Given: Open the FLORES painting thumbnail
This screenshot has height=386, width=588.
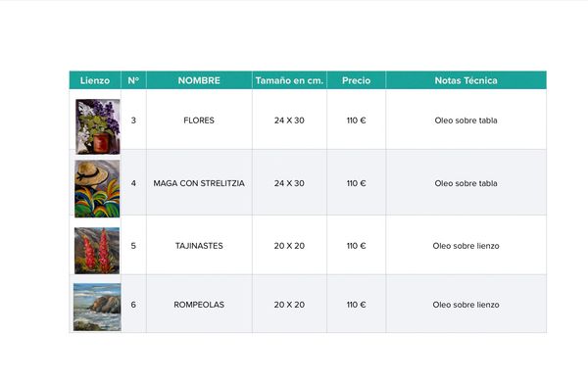Looking at the screenshot, I should pyautogui.click(x=97, y=126).
